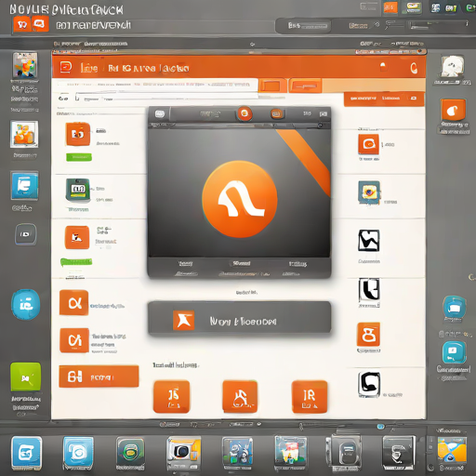Open the orange folder picture desktop icon
This screenshot has height=476, width=476.
coord(24,134)
